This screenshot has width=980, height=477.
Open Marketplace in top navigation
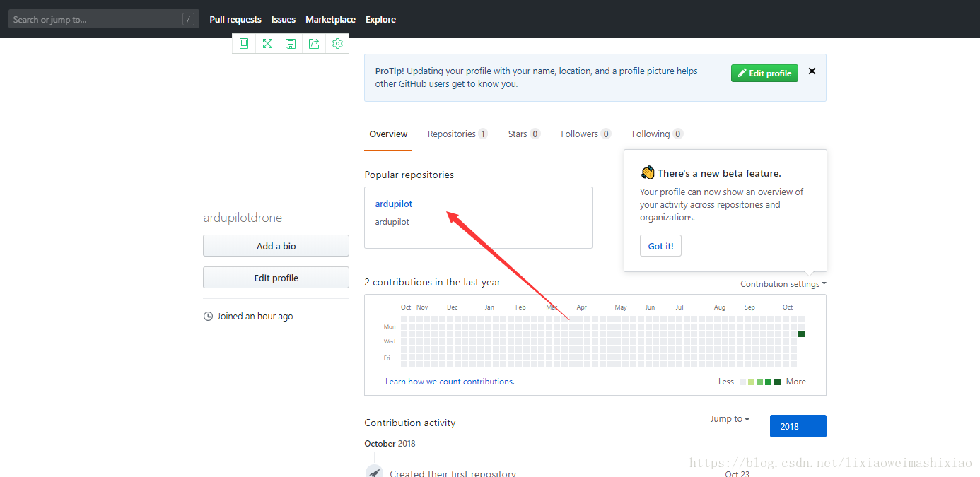(330, 19)
